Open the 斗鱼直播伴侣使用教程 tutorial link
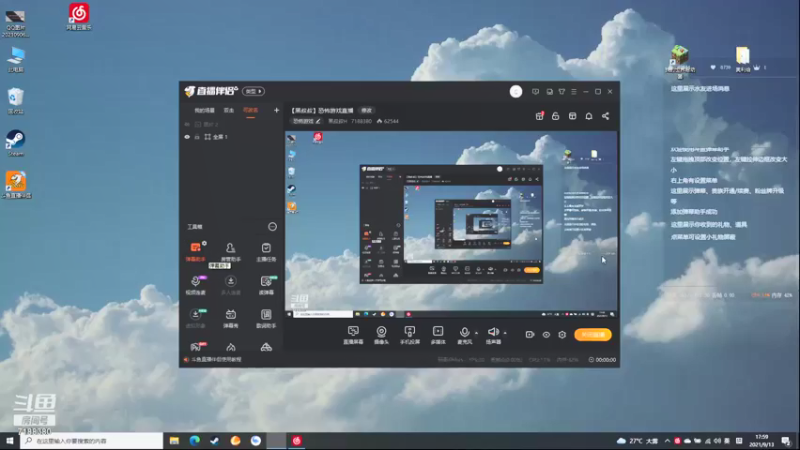This screenshot has width=800, height=450. (x=216, y=360)
